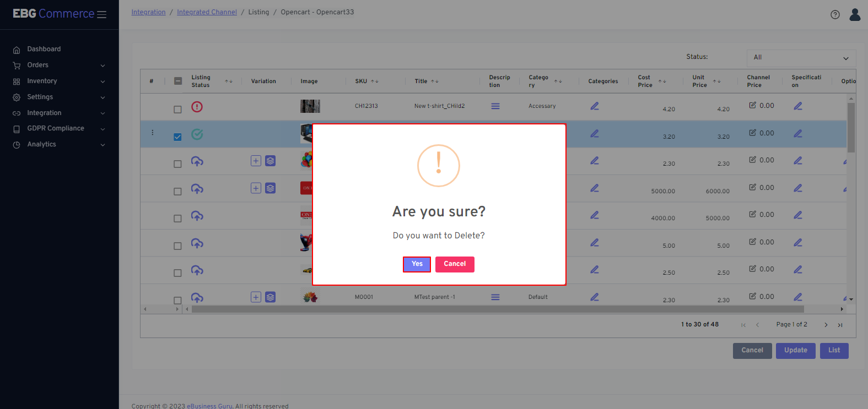
Task: Open Dashboard from the sidebar
Action: click(44, 49)
